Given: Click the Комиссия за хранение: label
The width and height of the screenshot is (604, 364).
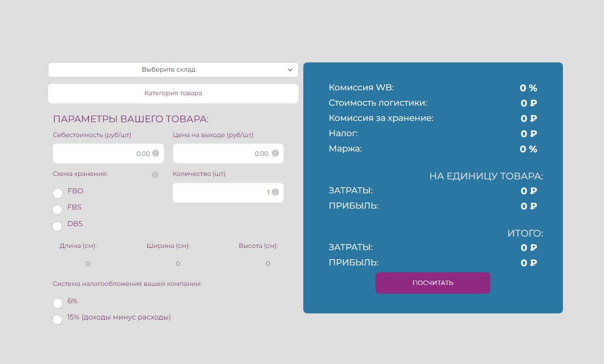Looking at the screenshot, I should tap(381, 118).
